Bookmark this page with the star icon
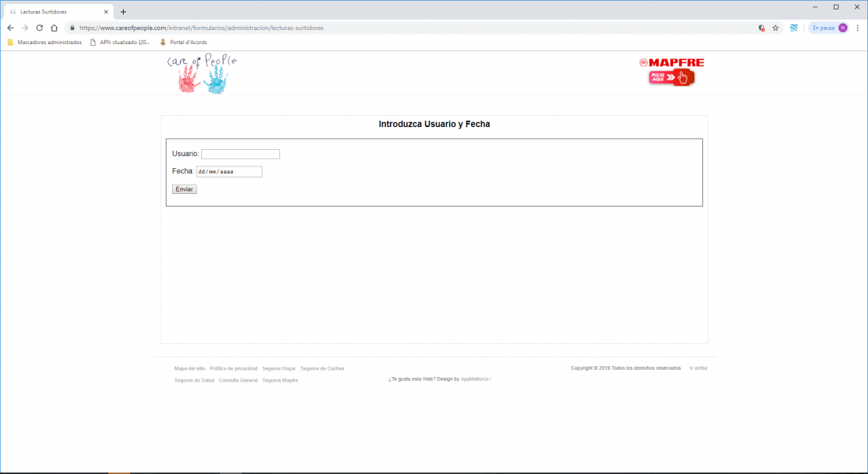Screen dimensions: 868x474 click(776, 28)
